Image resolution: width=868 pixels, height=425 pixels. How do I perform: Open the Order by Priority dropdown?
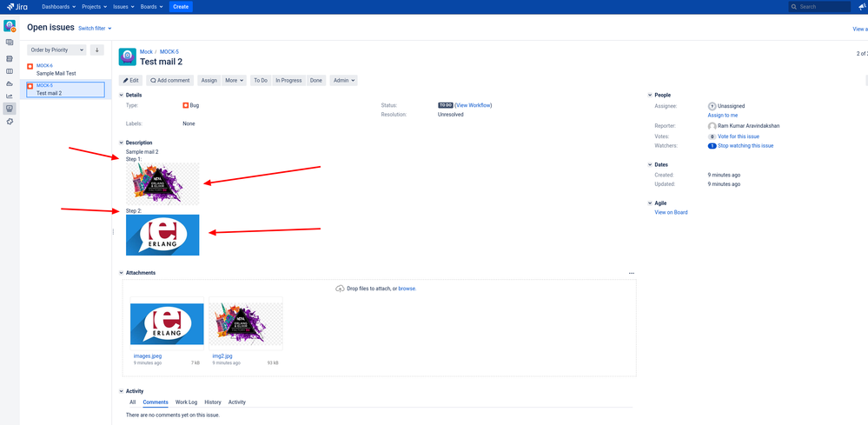(57, 50)
